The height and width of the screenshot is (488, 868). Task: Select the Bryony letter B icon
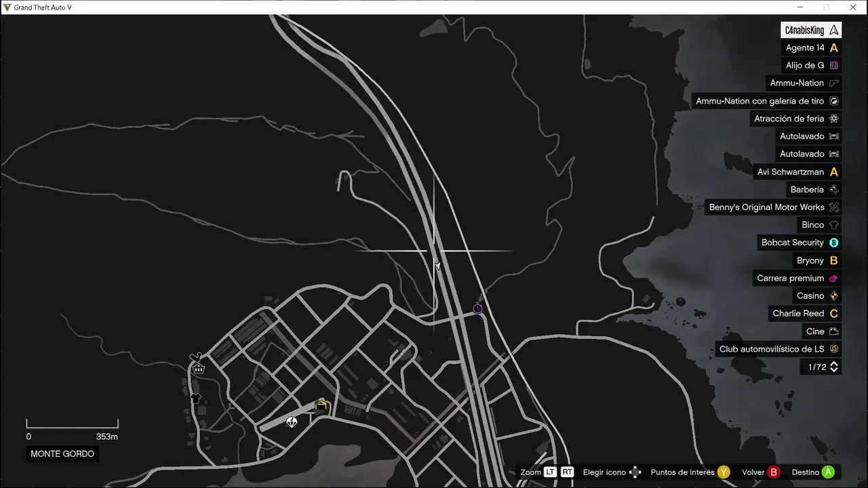[x=834, y=260]
